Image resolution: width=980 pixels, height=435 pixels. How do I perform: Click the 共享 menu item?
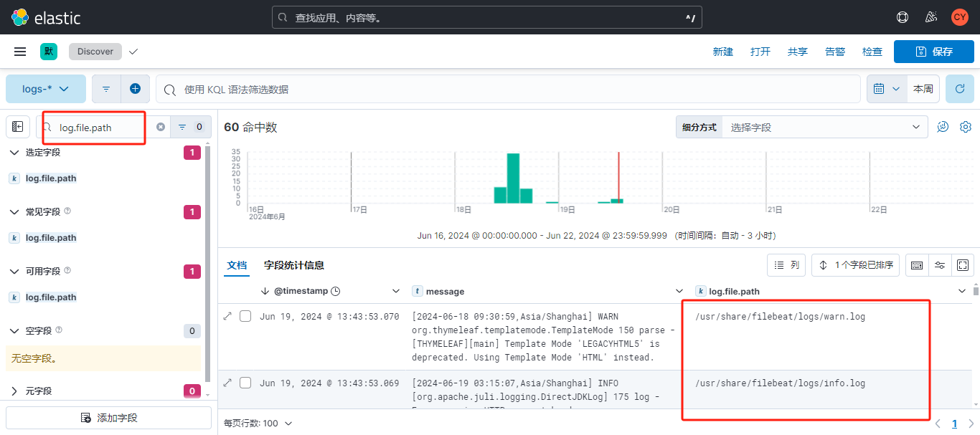[797, 52]
